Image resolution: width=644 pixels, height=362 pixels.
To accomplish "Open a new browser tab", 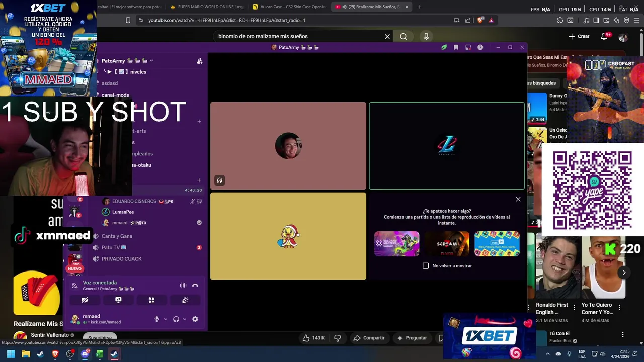I will [x=419, y=7].
